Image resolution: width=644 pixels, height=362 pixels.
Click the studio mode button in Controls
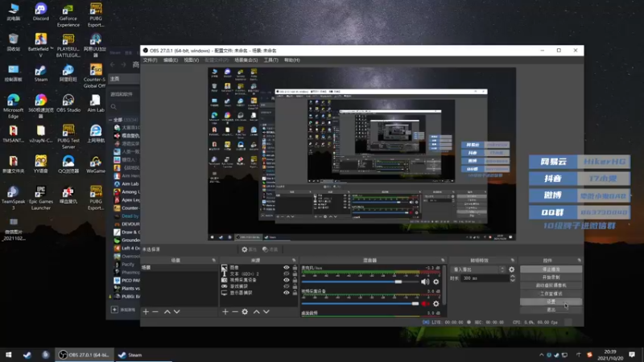coord(551,294)
